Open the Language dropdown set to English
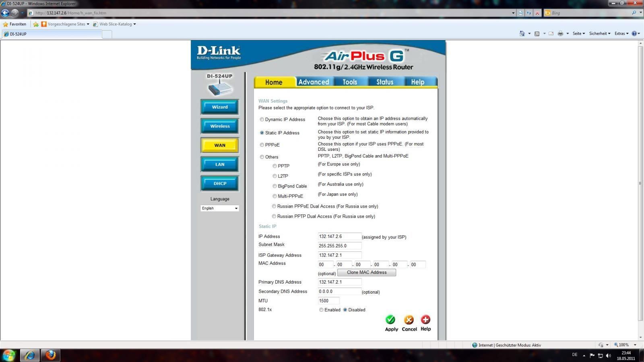Viewport: 644px width, 362px height. tap(220, 208)
